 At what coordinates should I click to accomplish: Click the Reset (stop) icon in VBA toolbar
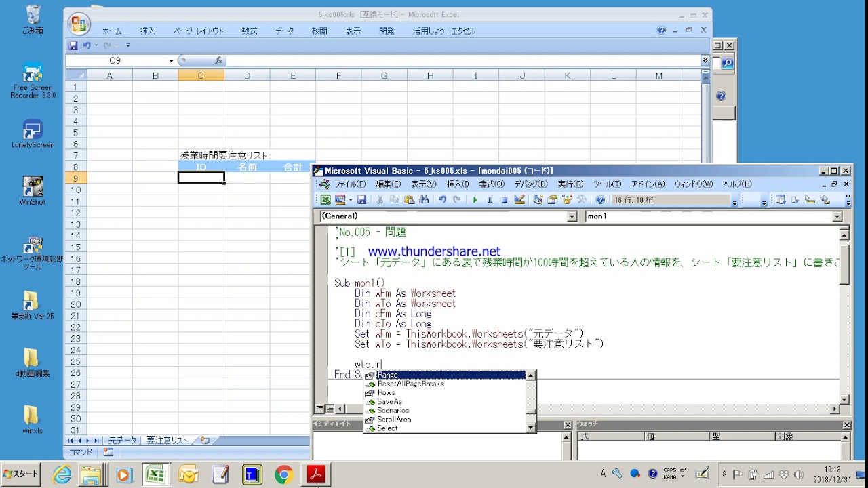(505, 200)
